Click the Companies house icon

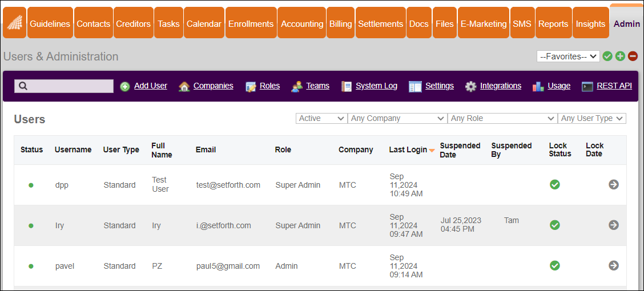click(184, 86)
